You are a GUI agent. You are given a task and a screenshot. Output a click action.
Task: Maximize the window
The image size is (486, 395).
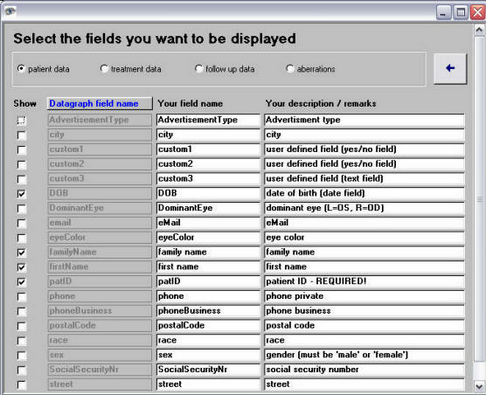coord(460,13)
